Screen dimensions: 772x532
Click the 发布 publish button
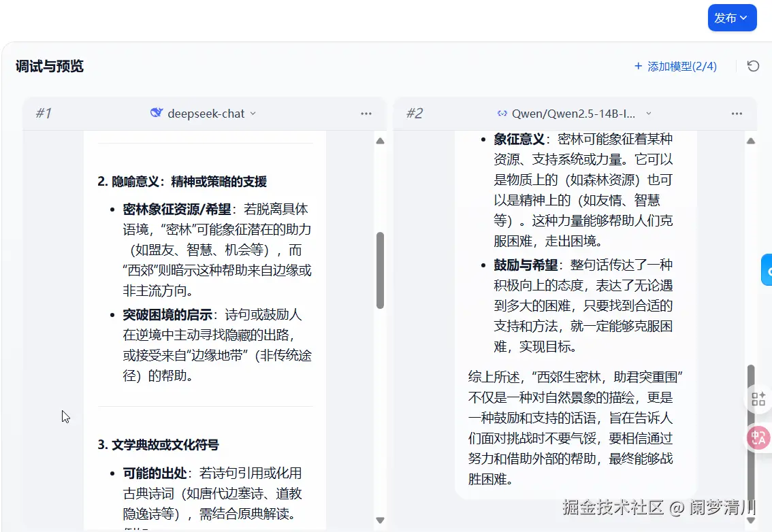tap(732, 18)
